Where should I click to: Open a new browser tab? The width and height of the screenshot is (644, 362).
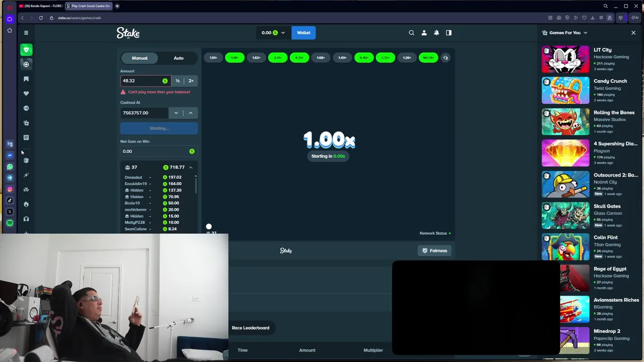point(117,6)
